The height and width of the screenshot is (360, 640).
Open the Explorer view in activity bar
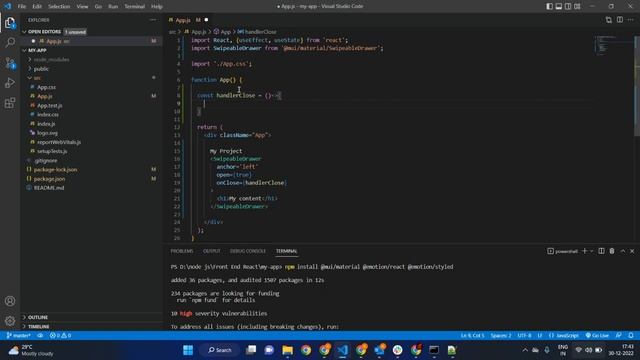coord(10,23)
